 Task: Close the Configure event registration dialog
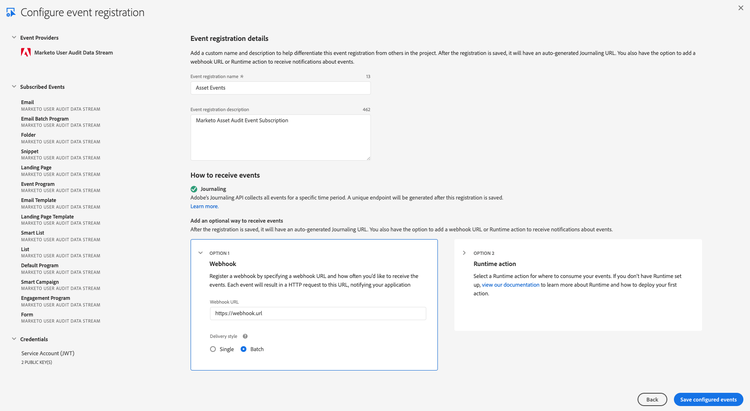point(740,8)
